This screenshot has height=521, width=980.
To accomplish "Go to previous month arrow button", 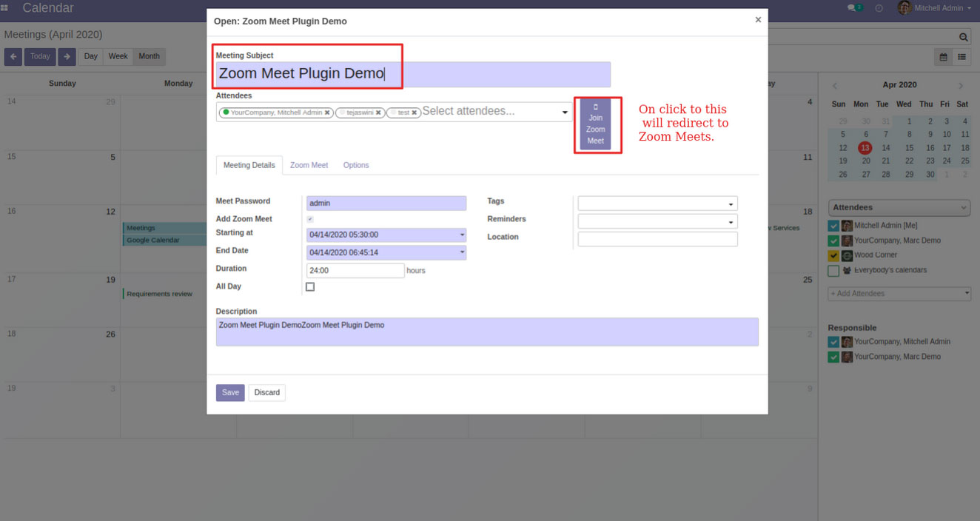I will coord(13,56).
